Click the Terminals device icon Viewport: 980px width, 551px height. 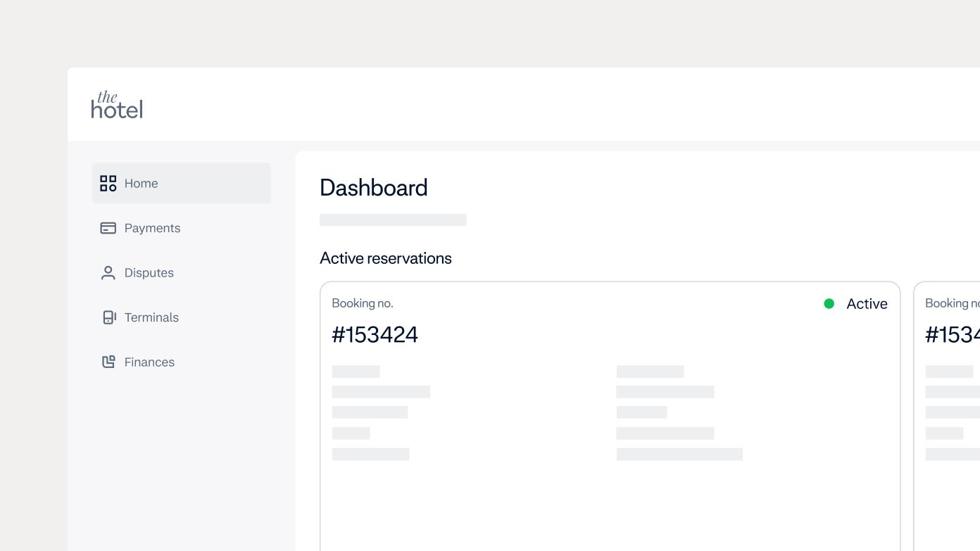pos(108,317)
